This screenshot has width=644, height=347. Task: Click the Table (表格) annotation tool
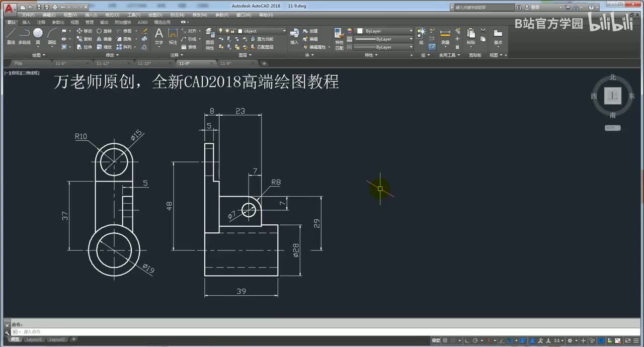(x=189, y=47)
